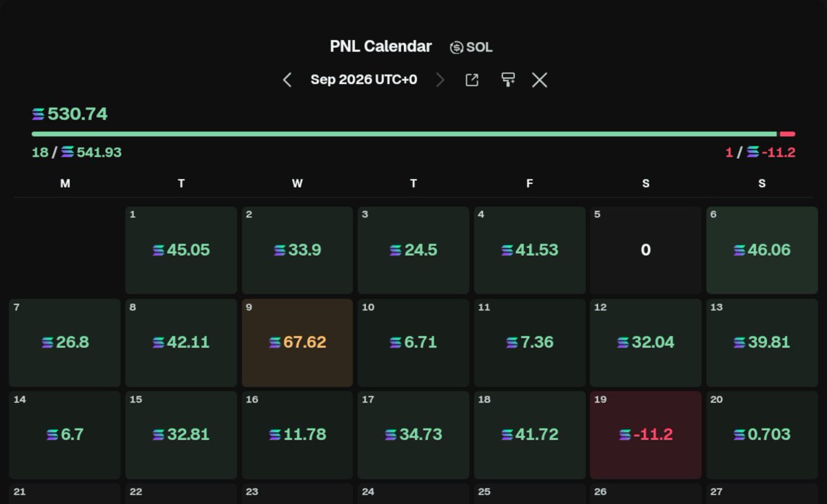Select day 7 cell with 26.8
Viewport: 827px width, 504px height.
pyautogui.click(x=65, y=343)
